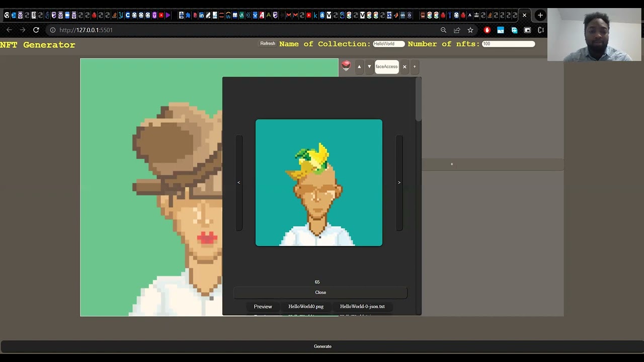Download HelloWorld0.png file
Viewport: 644px width, 362px height.
coord(306,307)
